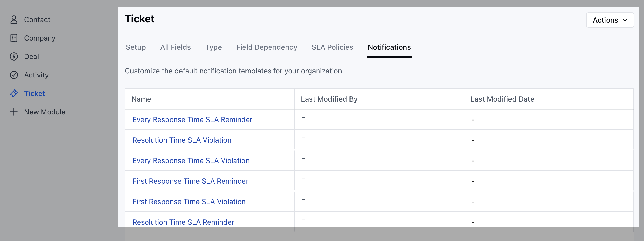Select the Ticket icon in sidebar

click(14, 93)
